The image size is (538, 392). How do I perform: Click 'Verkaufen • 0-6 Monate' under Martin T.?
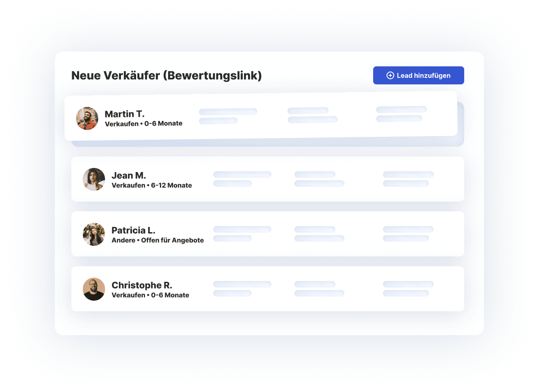tap(144, 124)
